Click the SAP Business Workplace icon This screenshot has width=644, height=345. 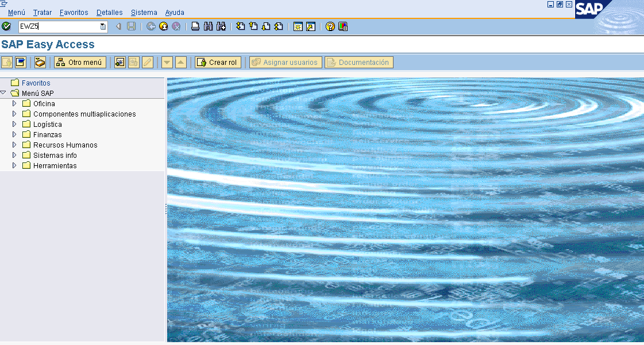(x=40, y=63)
